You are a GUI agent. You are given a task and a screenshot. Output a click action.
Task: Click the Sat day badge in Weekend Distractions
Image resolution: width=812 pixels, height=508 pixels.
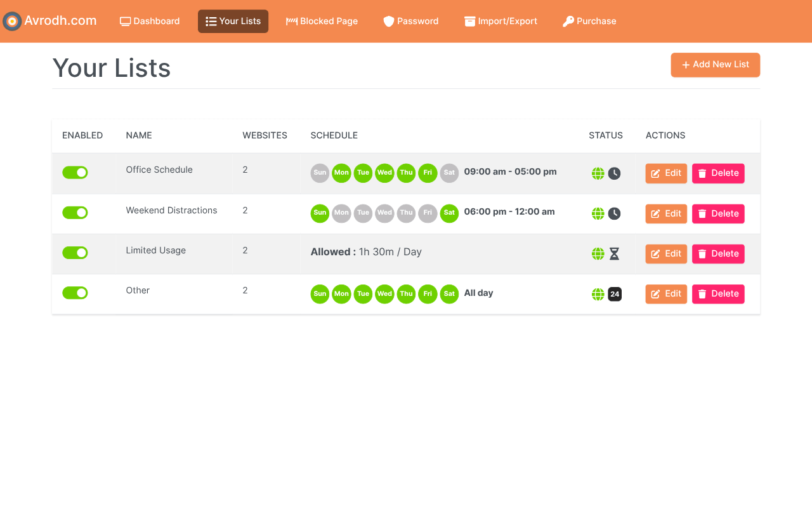[x=449, y=213]
